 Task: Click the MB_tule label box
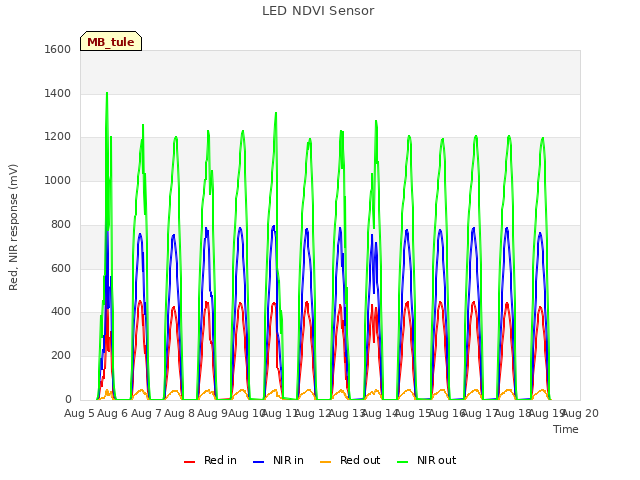pyautogui.click(x=111, y=41)
